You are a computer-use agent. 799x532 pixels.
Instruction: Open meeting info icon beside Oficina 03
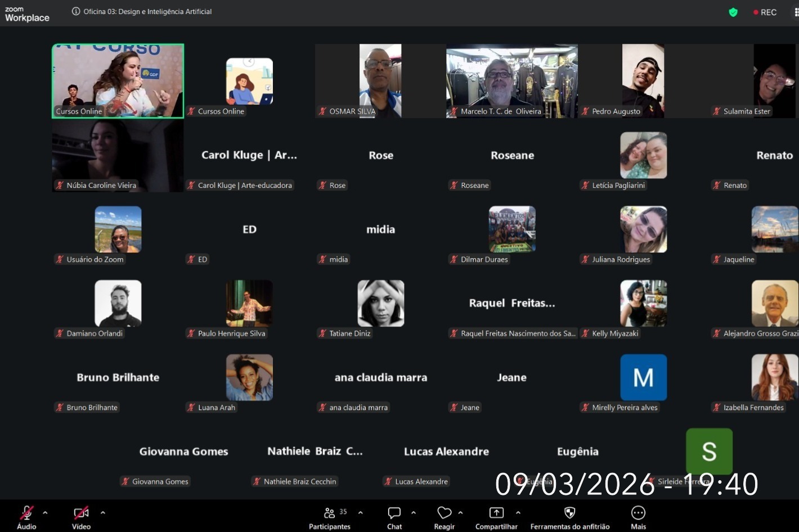pos(76,11)
